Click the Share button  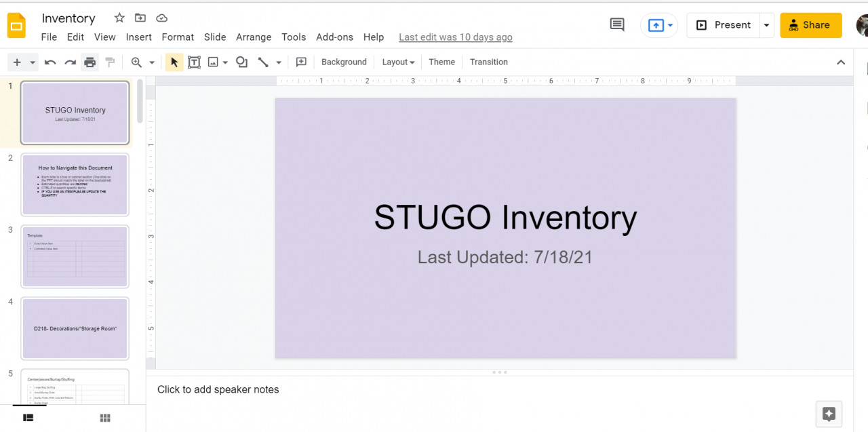811,25
